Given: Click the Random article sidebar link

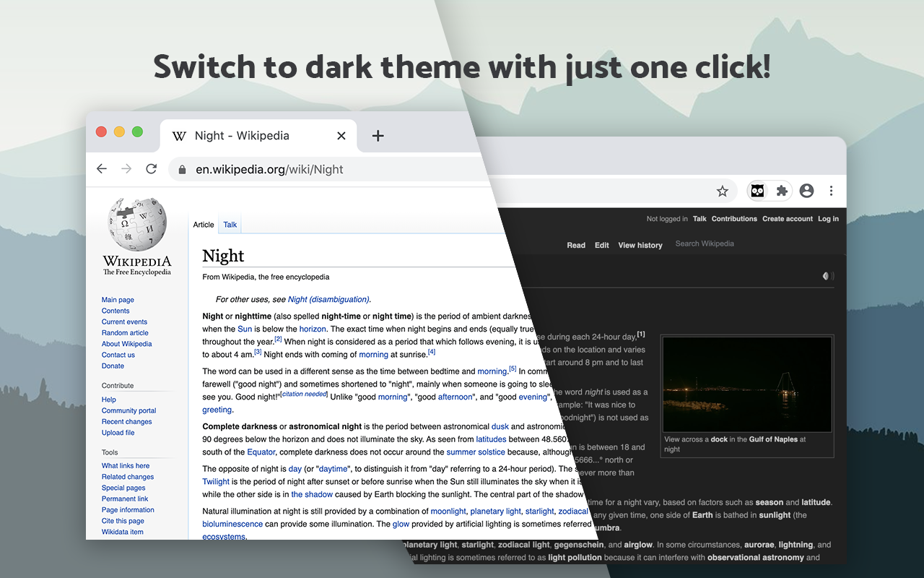Looking at the screenshot, I should pyautogui.click(x=125, y=333).
